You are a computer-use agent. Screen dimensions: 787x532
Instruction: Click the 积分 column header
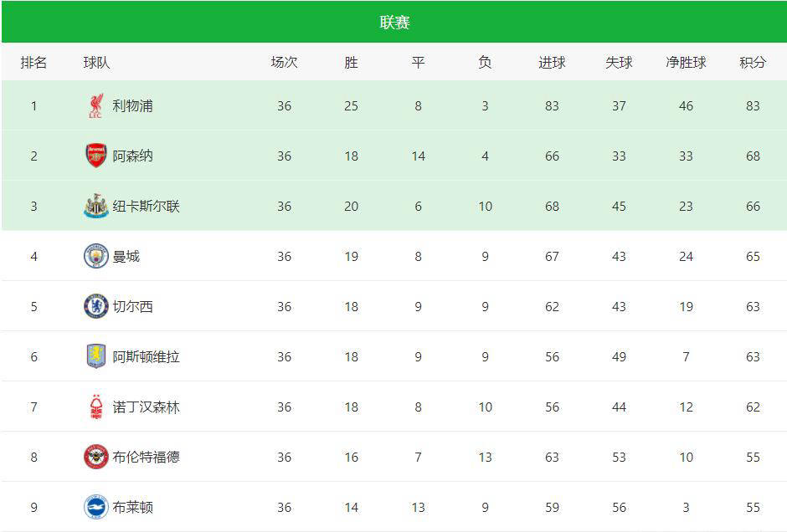click(753, 62)
